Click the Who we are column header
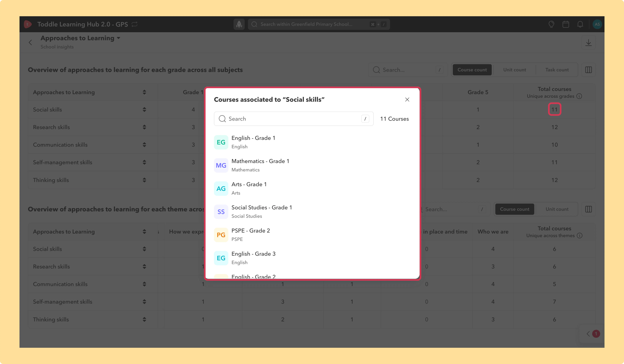 click(x=493, y=232)
